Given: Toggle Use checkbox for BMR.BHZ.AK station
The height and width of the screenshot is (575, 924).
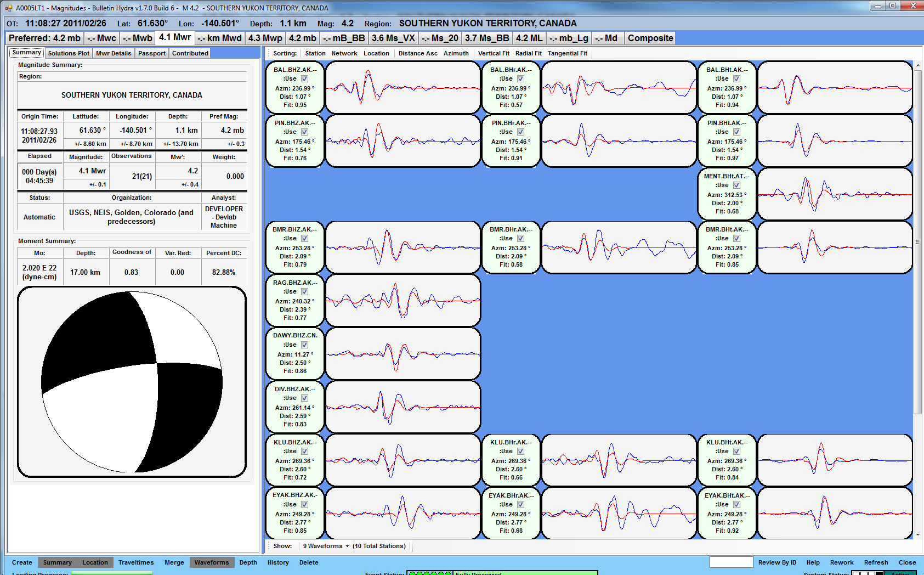Looking at the screenshot, I should [304, 238].
